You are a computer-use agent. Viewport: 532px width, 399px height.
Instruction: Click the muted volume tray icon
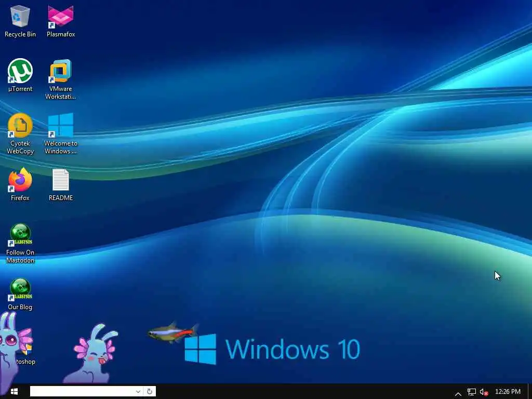pos(484,392)
